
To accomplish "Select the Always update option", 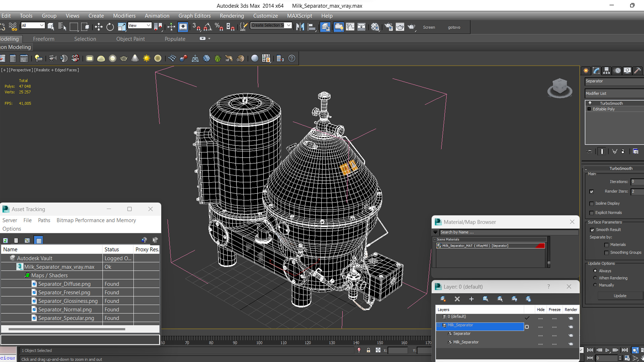I will pyautogui.click(x=595, y=271).
